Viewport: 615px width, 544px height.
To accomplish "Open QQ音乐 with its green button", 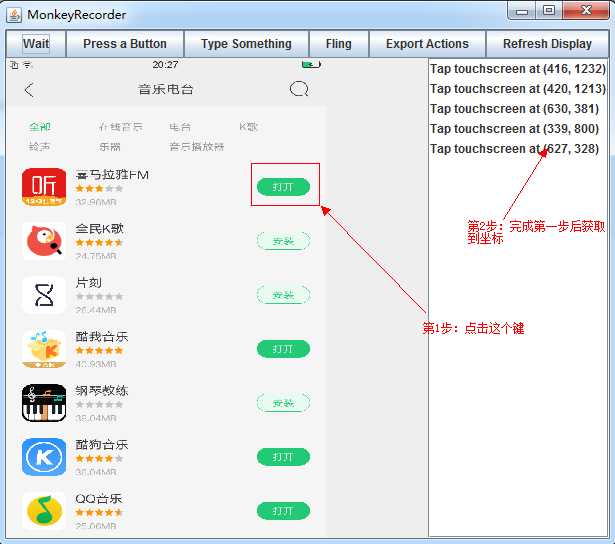I will [x=283, y=511].
